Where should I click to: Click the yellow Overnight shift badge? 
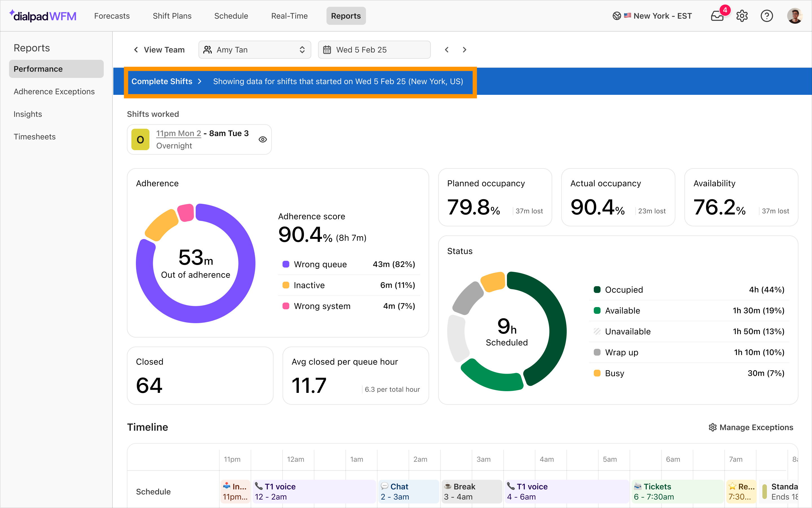[x=140, y=139]
